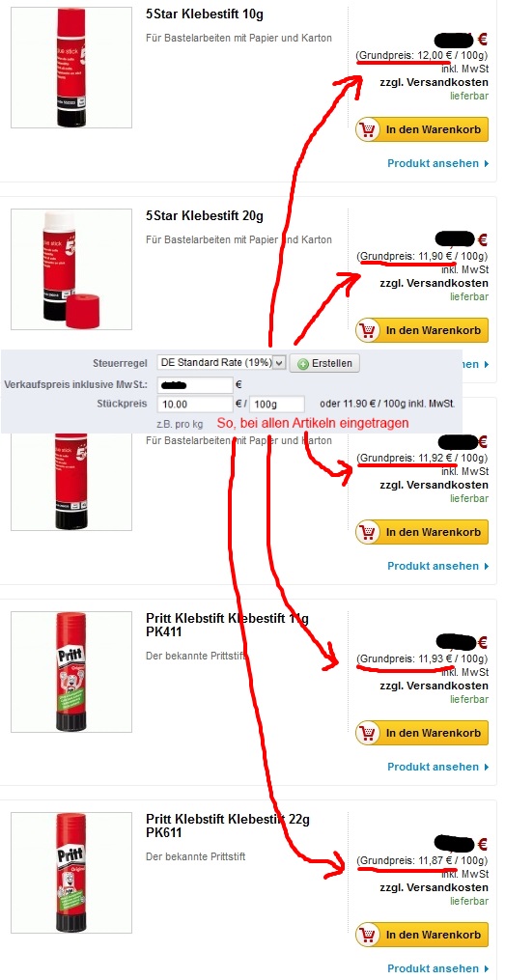The image size is (505, 980).
Task: Click the Stückpreis 10.00 input field
Action: pyautogui.click(x=195, y=405)
